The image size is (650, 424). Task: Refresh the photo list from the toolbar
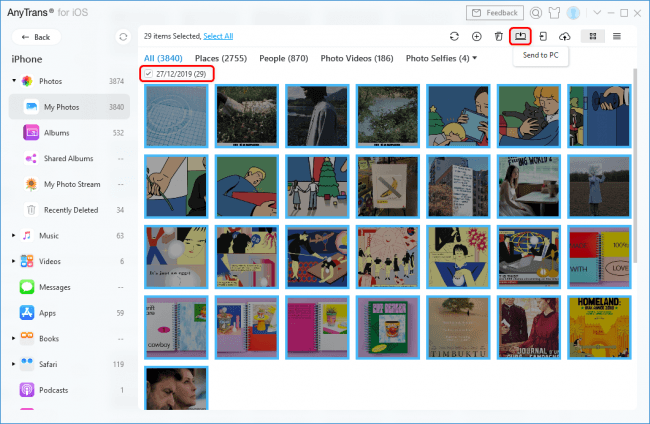454,36
